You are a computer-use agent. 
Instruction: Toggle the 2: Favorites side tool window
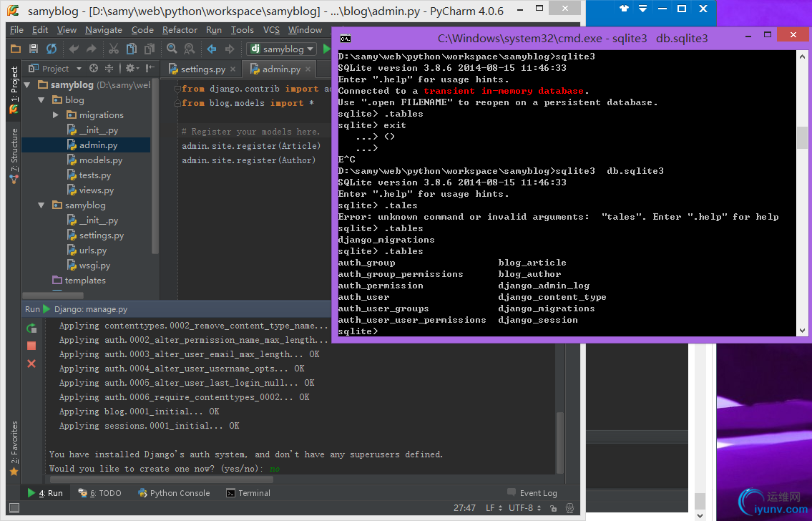[14, 448]
